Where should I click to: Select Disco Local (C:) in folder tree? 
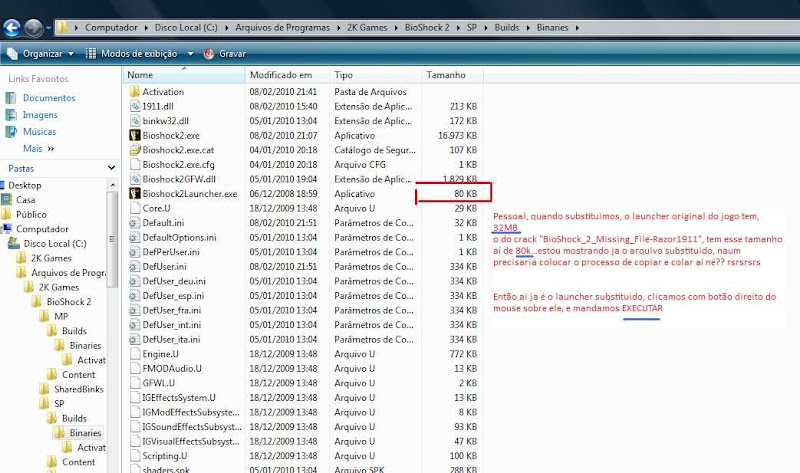click(55, 243)
